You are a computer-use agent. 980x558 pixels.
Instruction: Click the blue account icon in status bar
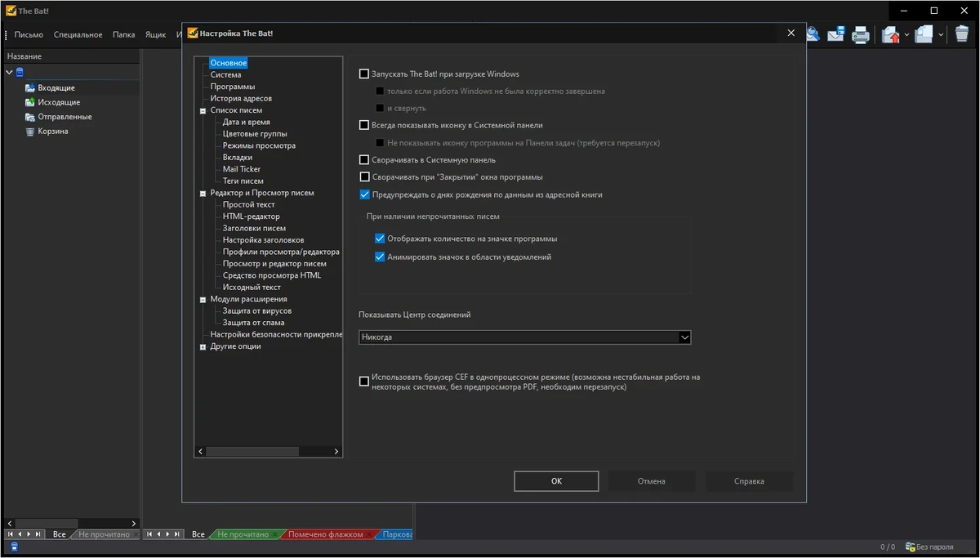[15, 547]
